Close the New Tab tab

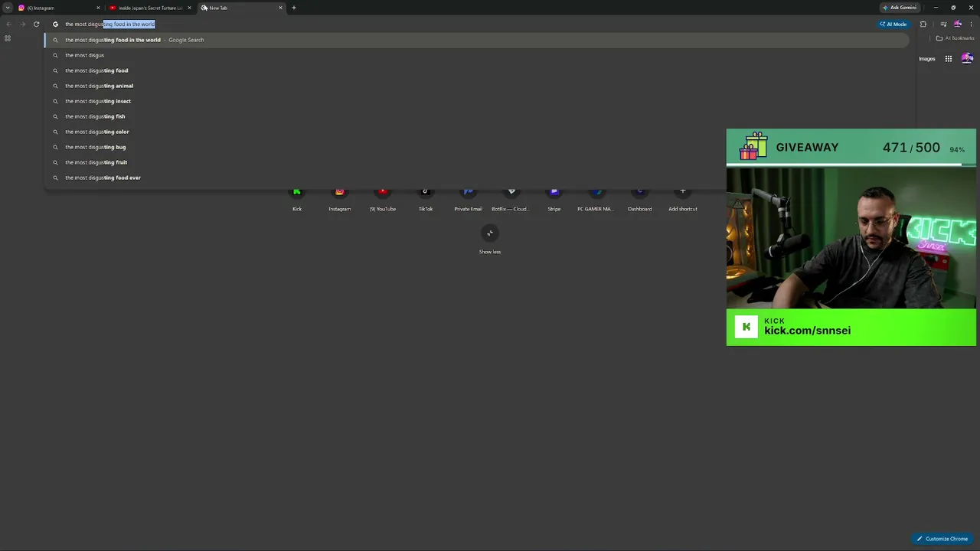point(280,8)
